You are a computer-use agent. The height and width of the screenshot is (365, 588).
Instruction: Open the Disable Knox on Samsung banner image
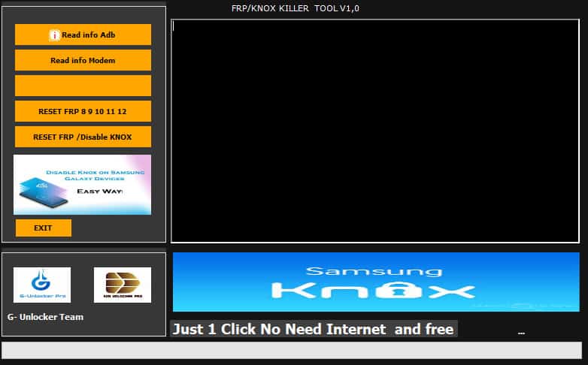coord(83,185)
